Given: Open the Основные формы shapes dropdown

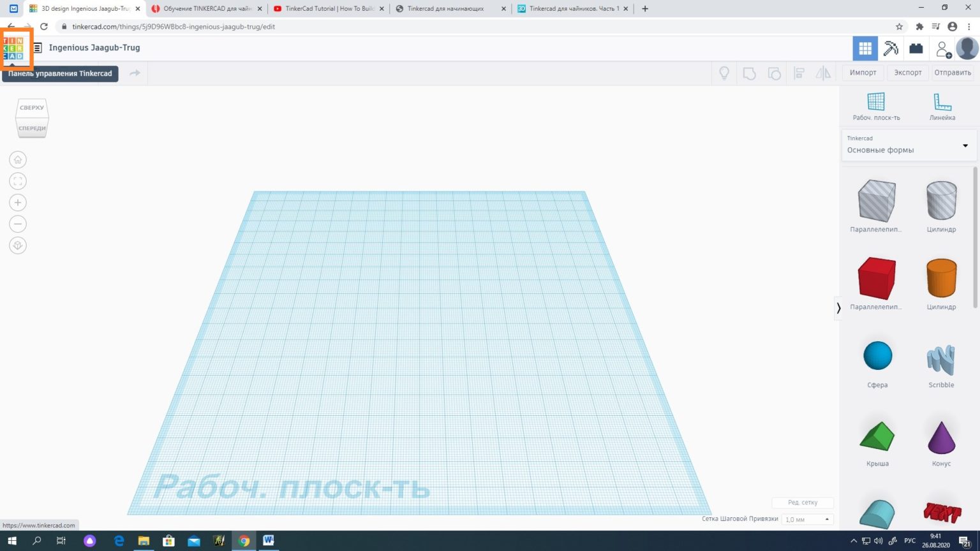Looking at the screenshot, I should click(908, 145).
